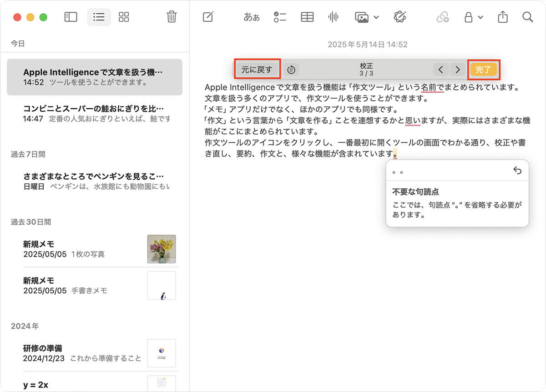Screen dimensions: 546x392
Task: Open the y = 2x note
Action: click(x=95, y=383)
